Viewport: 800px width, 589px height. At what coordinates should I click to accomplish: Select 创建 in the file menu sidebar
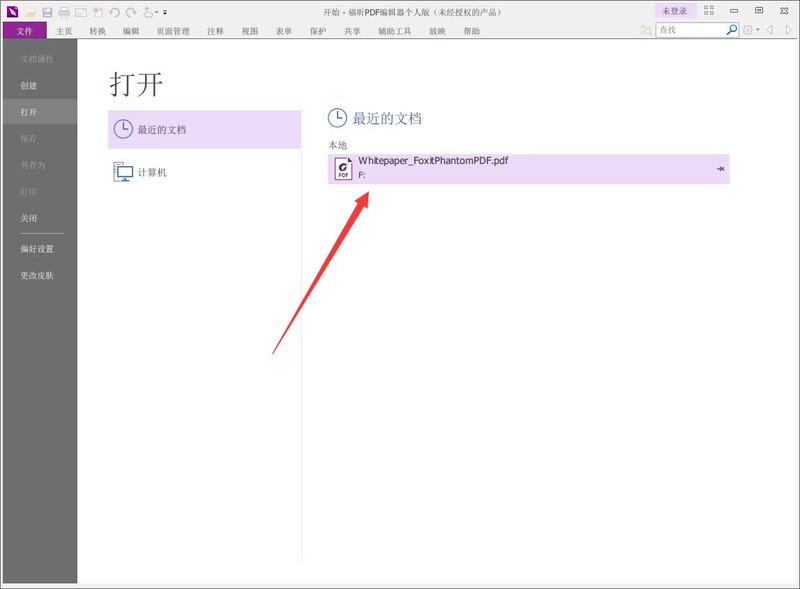tap(28, 86)
